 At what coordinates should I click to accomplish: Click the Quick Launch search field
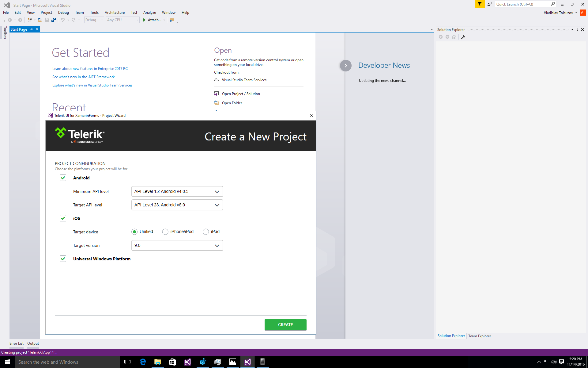click(522, 4)
